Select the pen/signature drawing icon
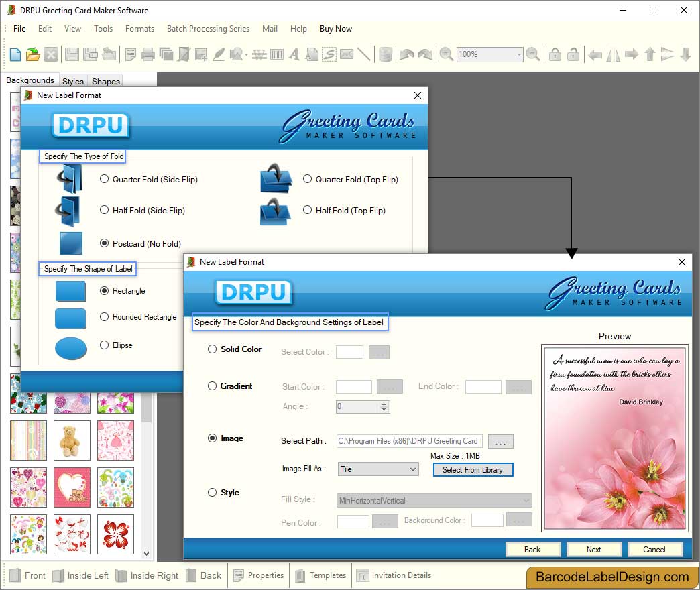The height and width of the screenshot is (590, 700). (x=219, y=54)
